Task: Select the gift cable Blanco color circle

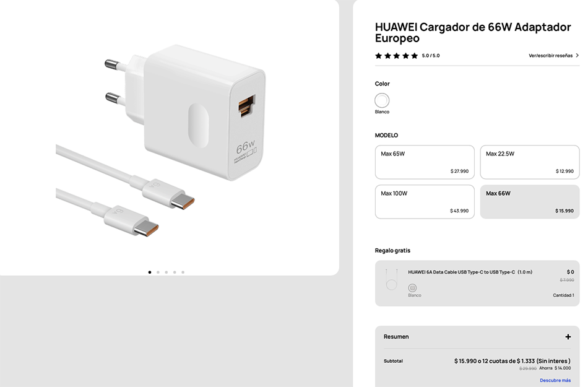Action: [412, 288]
